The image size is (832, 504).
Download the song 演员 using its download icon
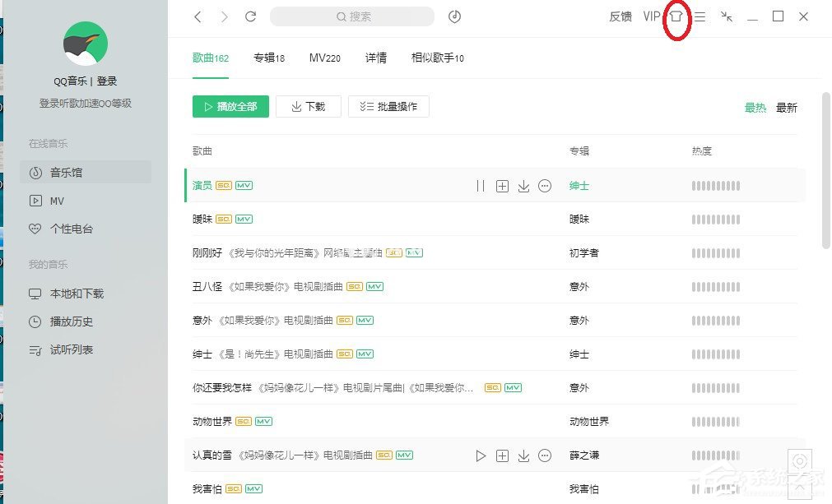pyautogui.click(x=523, y=186)
